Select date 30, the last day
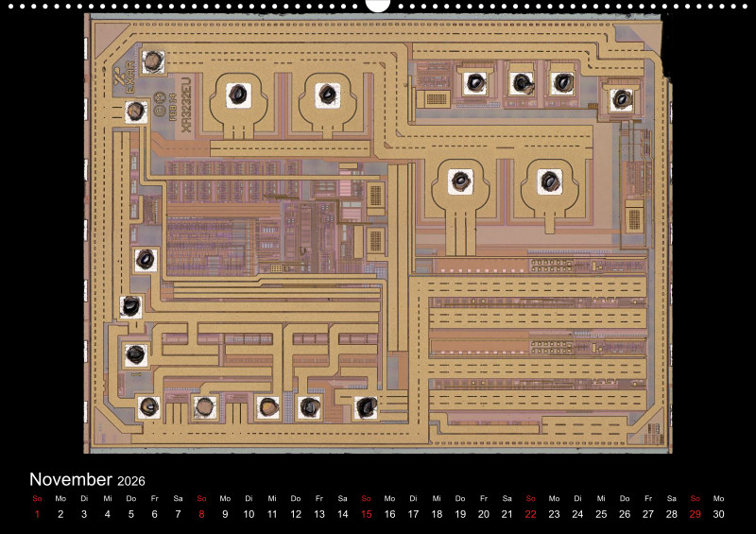 [x=718, y=514]
